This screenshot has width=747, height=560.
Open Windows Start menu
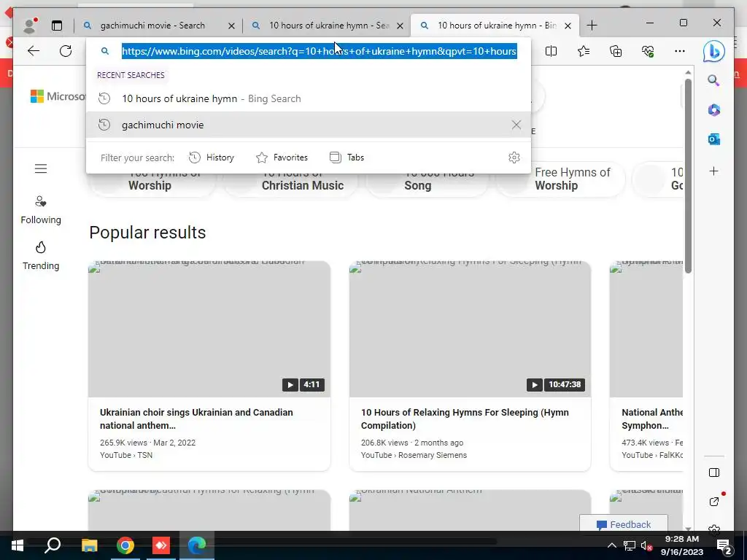18,545
